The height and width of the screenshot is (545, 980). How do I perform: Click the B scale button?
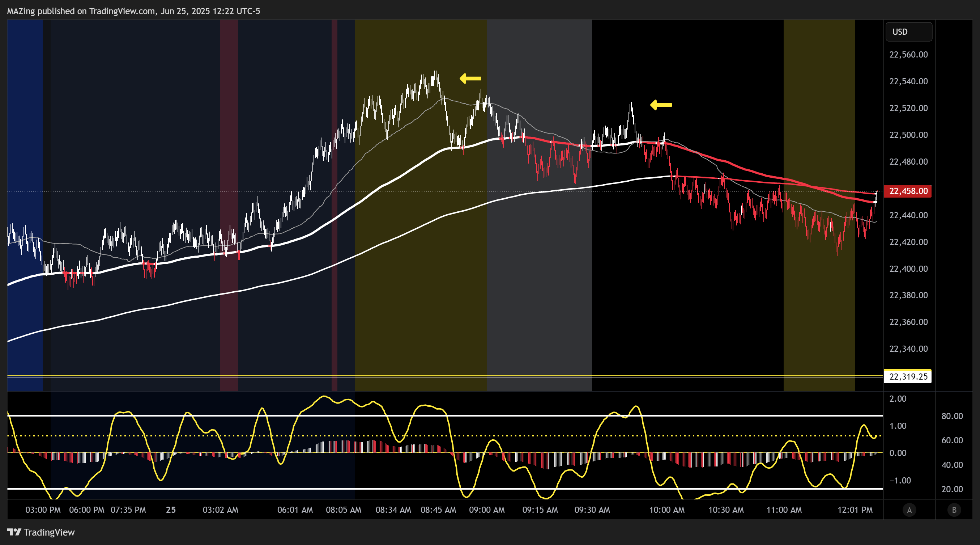(x=954, y=510)
